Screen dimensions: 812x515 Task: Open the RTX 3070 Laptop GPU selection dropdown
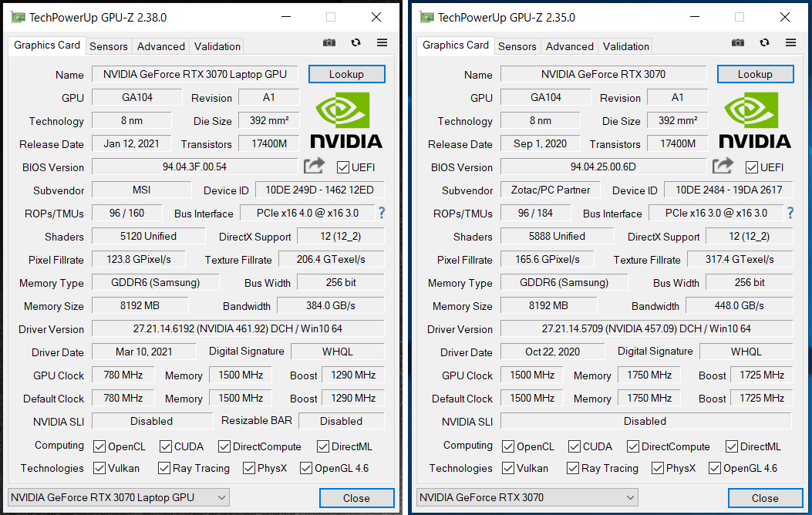pyautogui.click(x=119, y=497)
